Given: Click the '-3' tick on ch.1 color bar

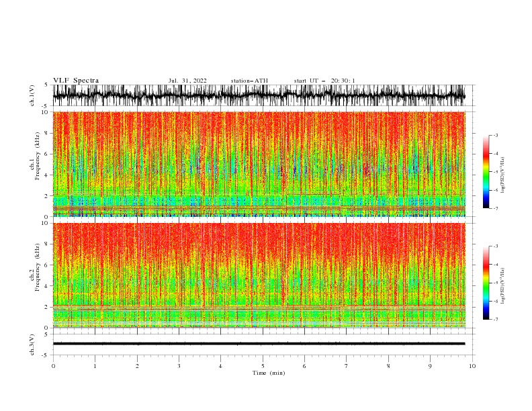Looking at the screenshot, I should [x=495, y=135].
